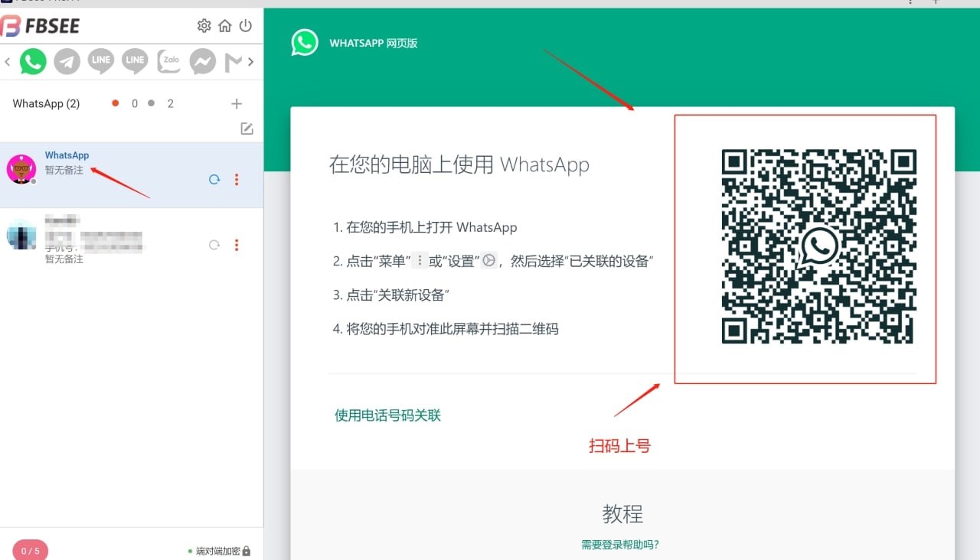Switch to the Telegram platform icon
The height and width of the screenshot is (560, 980).
click(x=67, y=61)
